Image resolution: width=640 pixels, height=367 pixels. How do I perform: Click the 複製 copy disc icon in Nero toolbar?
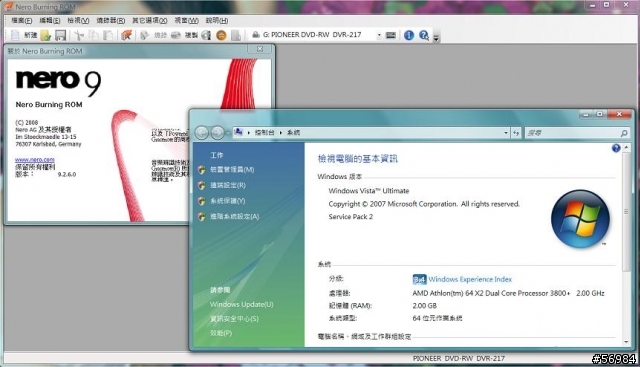(176, 36)
